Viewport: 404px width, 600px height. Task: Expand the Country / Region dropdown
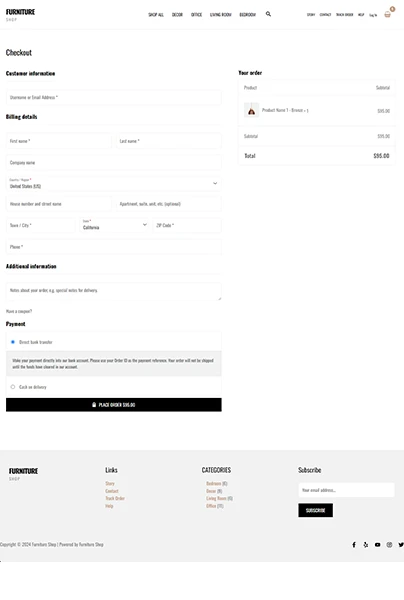point(114,183)
